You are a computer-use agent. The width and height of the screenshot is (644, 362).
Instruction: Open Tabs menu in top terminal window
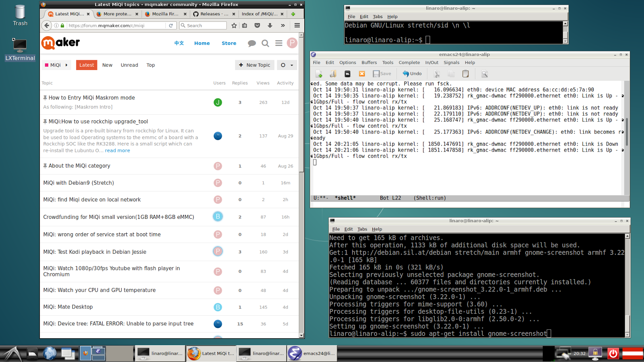click(x=378, y=16)
